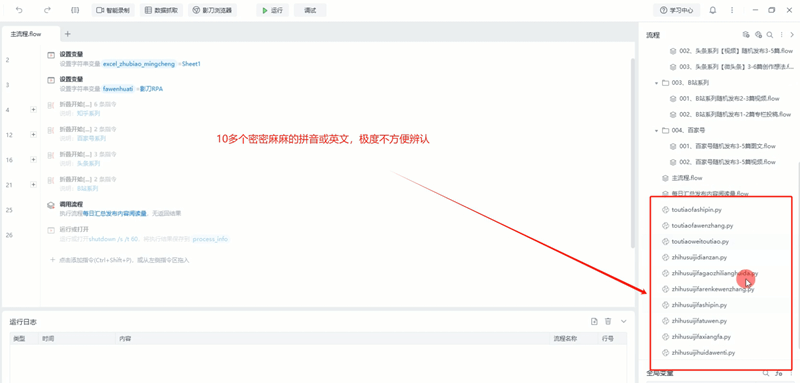Open the 数据抓取 data capture tool
This screenshot has width=800, height=383.
[x=161, y=10]
